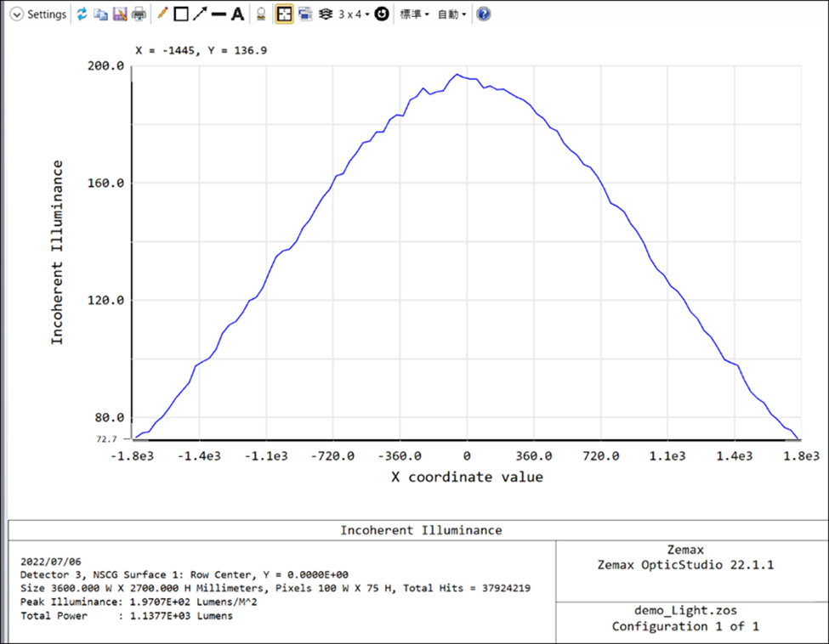Copy the plot with the copy icon
829x644 pixels.
click(x=100, y=14)
